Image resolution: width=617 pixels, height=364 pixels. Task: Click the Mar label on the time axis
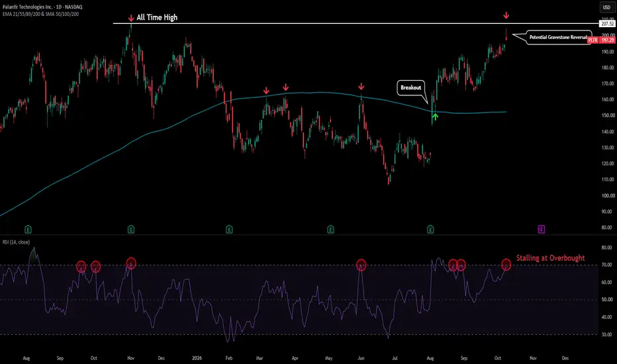pyautogui.click(x=260, y=358)
